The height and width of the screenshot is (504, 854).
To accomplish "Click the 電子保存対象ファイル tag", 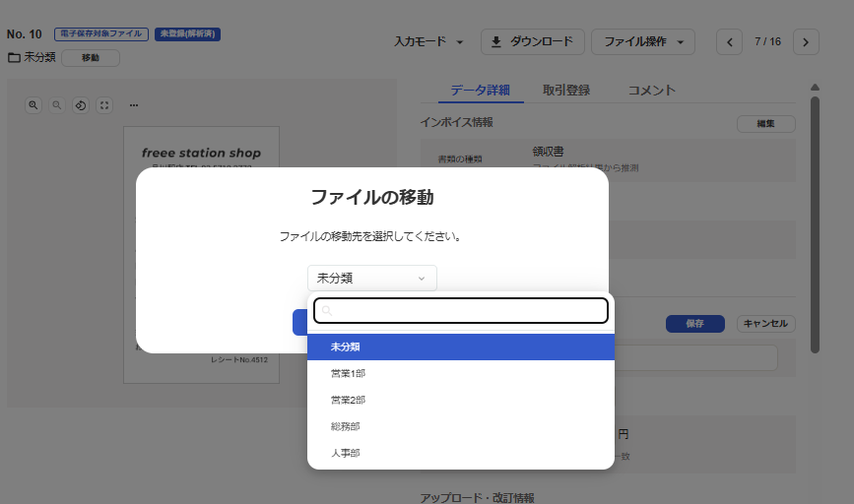I will click(x=101, y=33).
